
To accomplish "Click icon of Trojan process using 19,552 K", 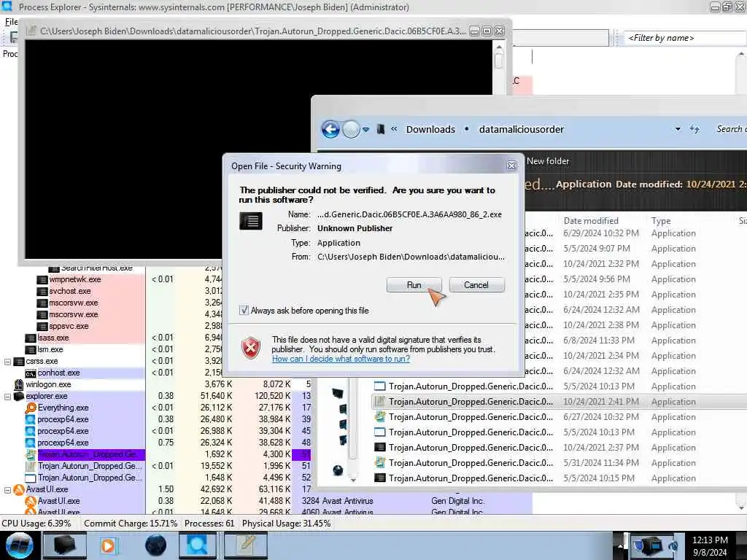I will pos(31,466).
